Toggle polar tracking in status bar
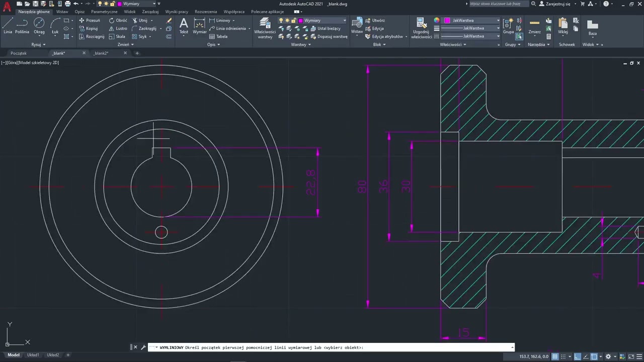 pos(585,356)
